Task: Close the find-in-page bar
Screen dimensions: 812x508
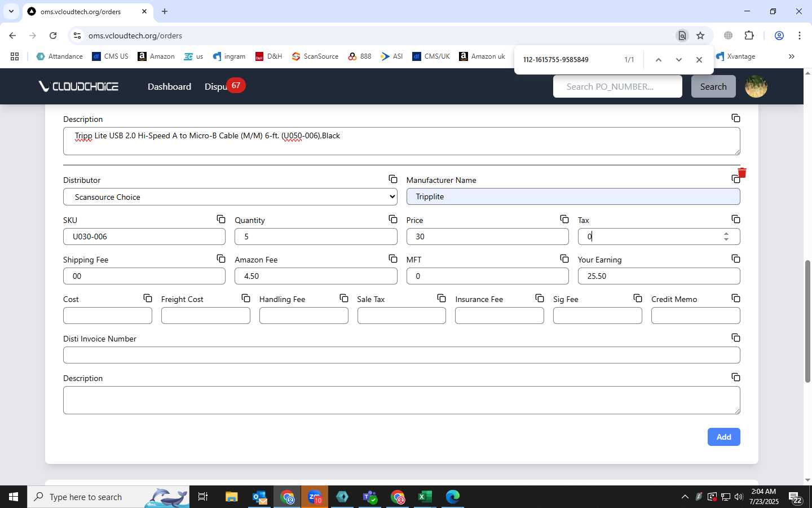Action: tap(699, 60)
